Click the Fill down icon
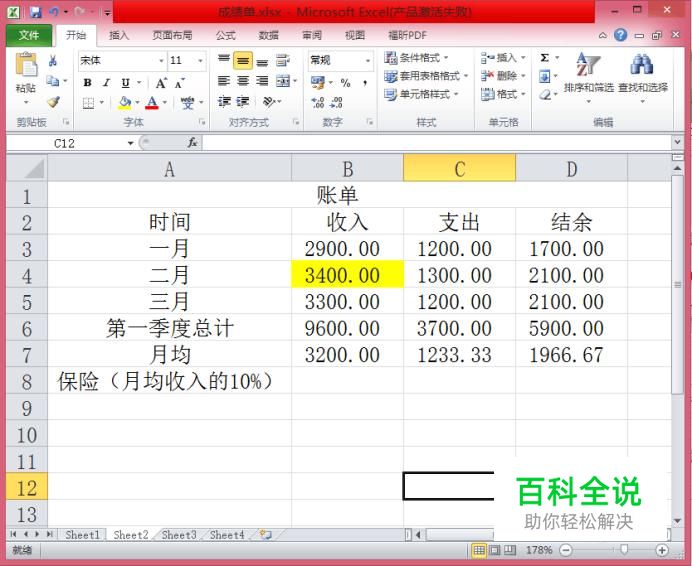This screenshot has width=692, height=566. pos(545,76)
